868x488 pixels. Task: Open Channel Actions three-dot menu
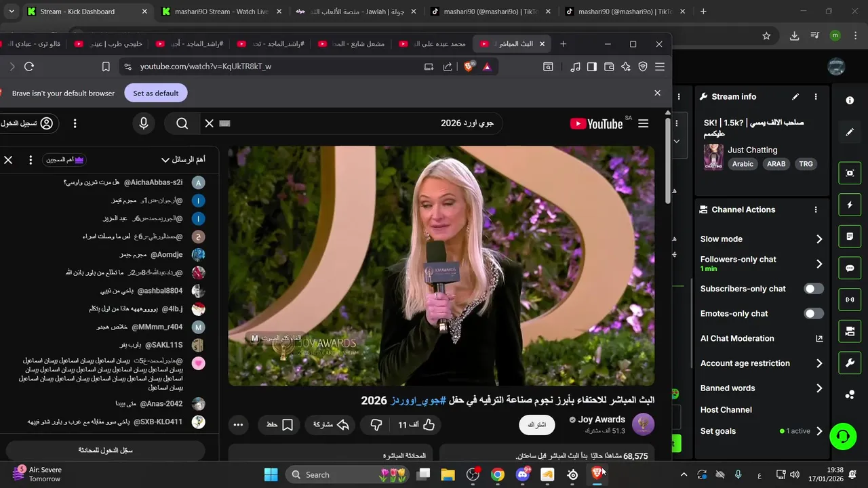tap(816, 210)
